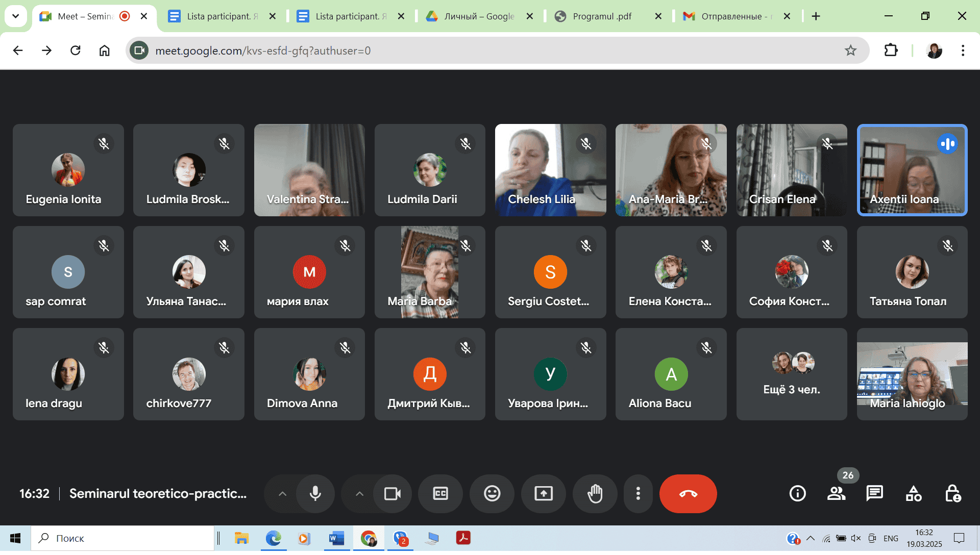Open the three-dot more options menu
The width and height of the screenshot is (980, 555).
tap(638, 494)
